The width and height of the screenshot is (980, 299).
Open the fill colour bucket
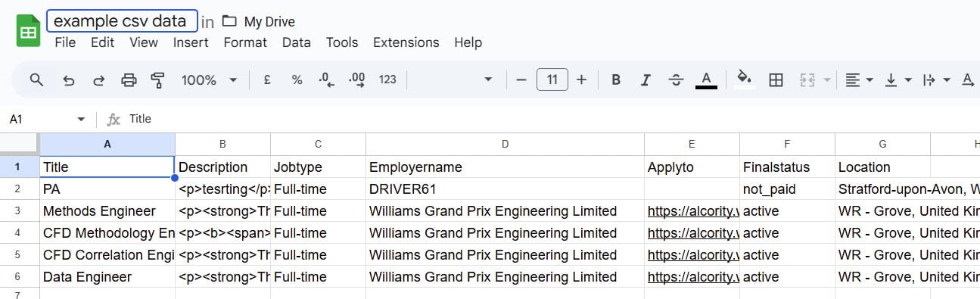tap(745, 79)
